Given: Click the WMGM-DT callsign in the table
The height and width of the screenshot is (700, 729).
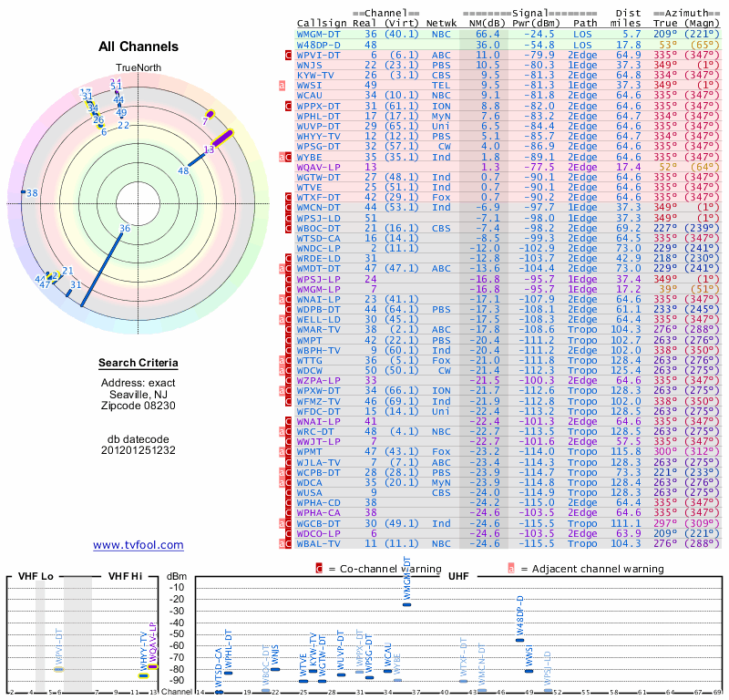Looking at the screenshot, I should tap(318, 34).
